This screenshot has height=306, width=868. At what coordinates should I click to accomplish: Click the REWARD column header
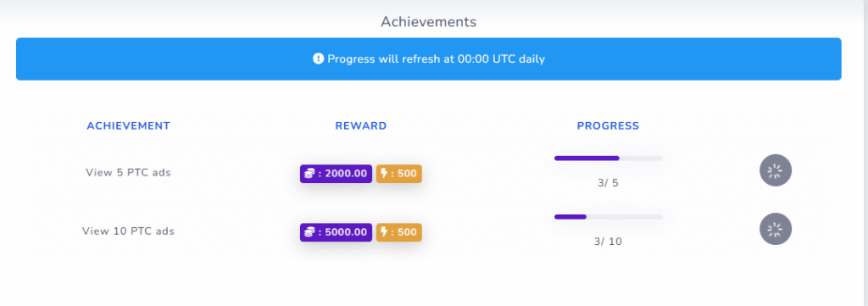[361, 126]
